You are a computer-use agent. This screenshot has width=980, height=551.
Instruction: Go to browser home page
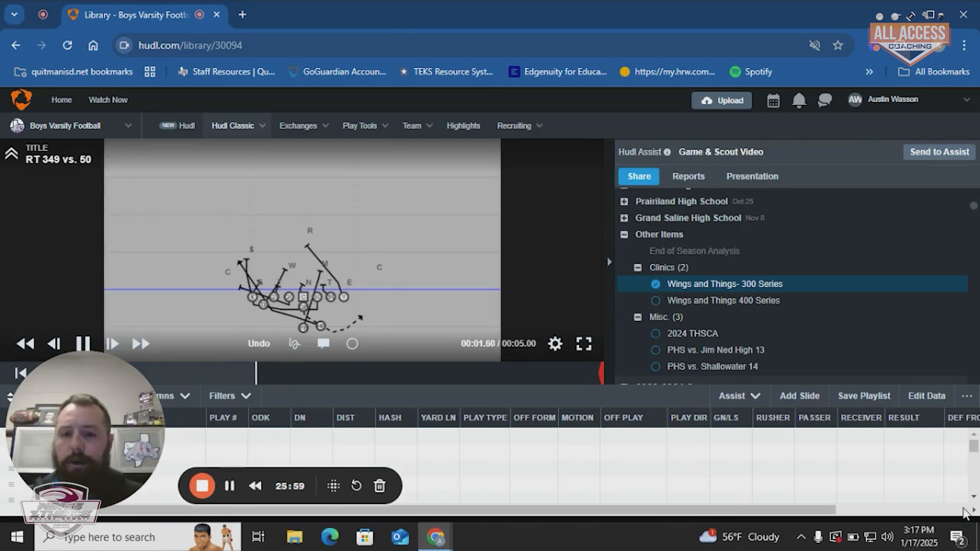point(93,45)
